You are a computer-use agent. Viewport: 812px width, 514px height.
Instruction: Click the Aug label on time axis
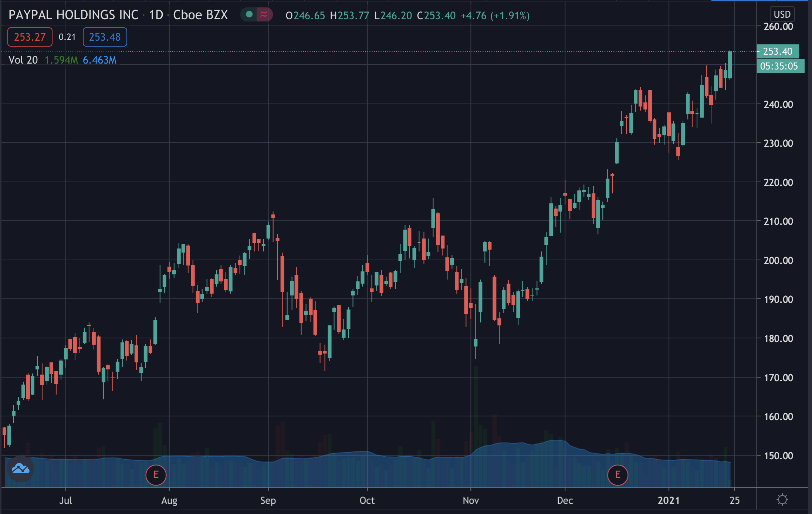click(x=169, y=500)
